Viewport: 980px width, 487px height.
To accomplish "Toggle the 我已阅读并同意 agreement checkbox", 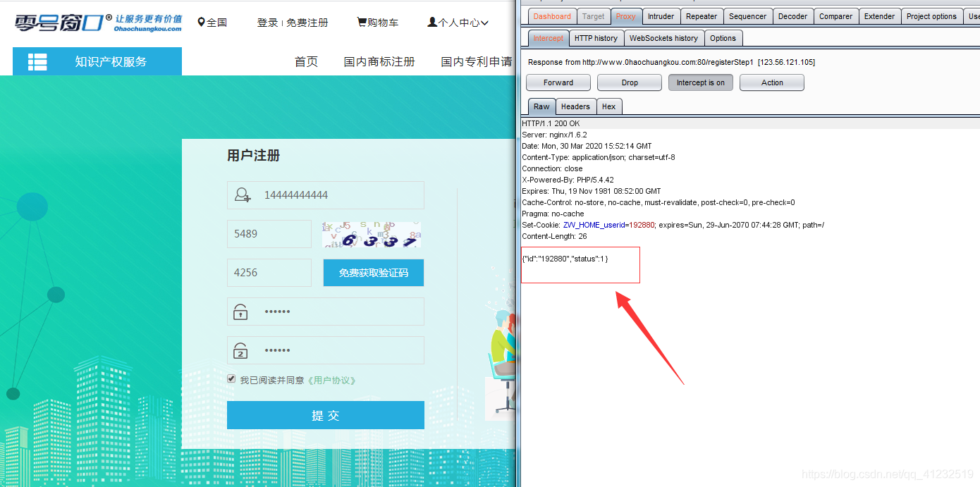I will 231,379.
